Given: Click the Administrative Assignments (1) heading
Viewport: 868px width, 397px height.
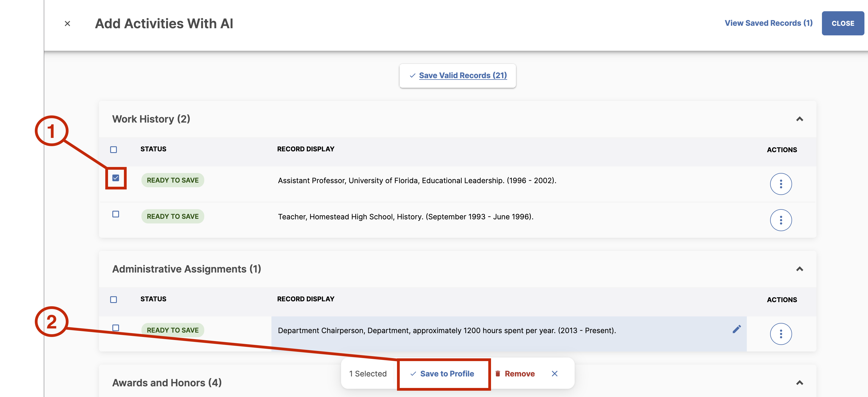Looking at the screenshot, I should (186, 269).
